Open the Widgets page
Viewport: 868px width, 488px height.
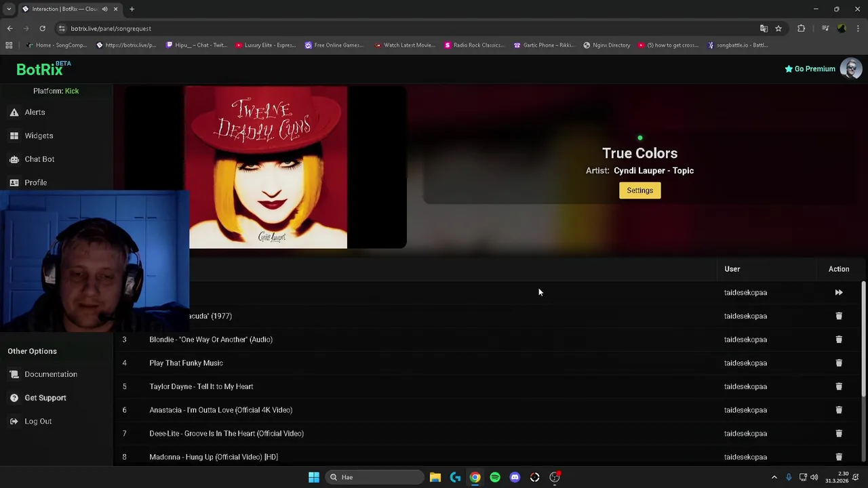(39, 136)
